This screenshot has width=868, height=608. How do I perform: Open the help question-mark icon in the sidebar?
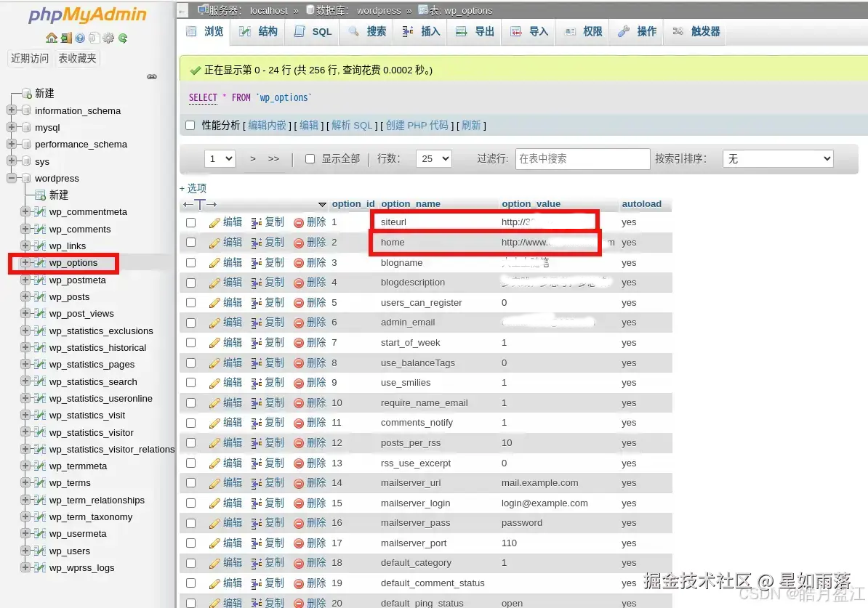coord(80,38)
